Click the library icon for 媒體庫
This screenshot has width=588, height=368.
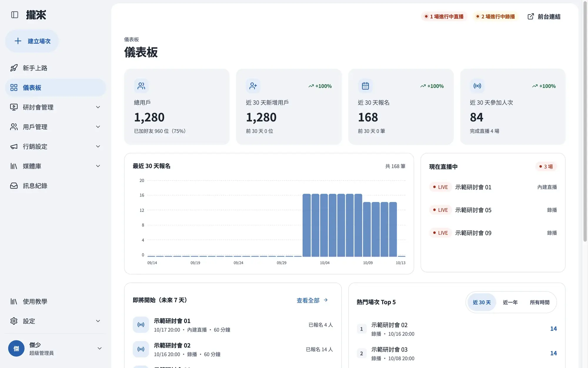tap(14, 166)
